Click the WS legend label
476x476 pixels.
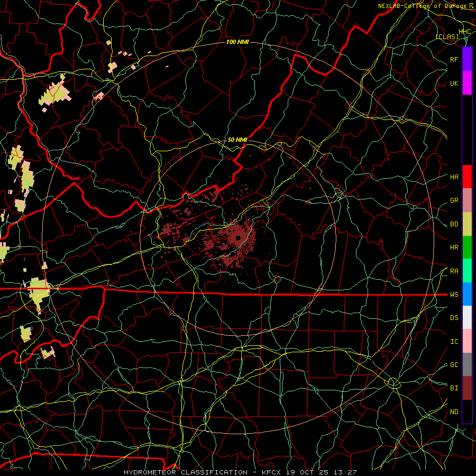454,295
